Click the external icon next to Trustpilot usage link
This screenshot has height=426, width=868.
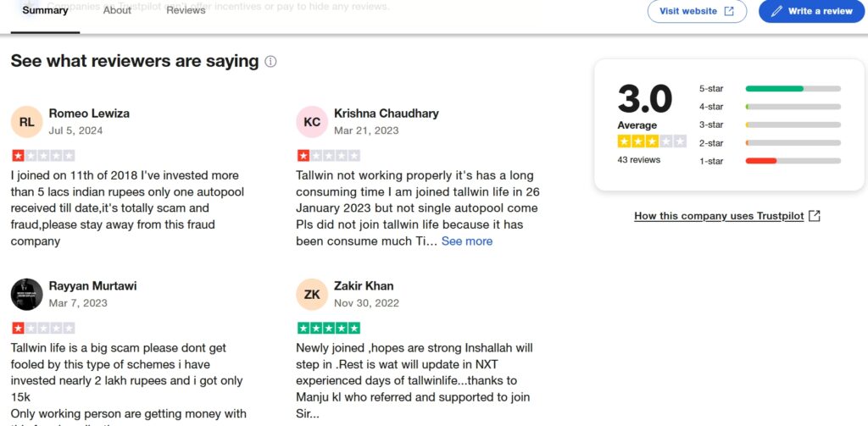(x=815, y=216)
